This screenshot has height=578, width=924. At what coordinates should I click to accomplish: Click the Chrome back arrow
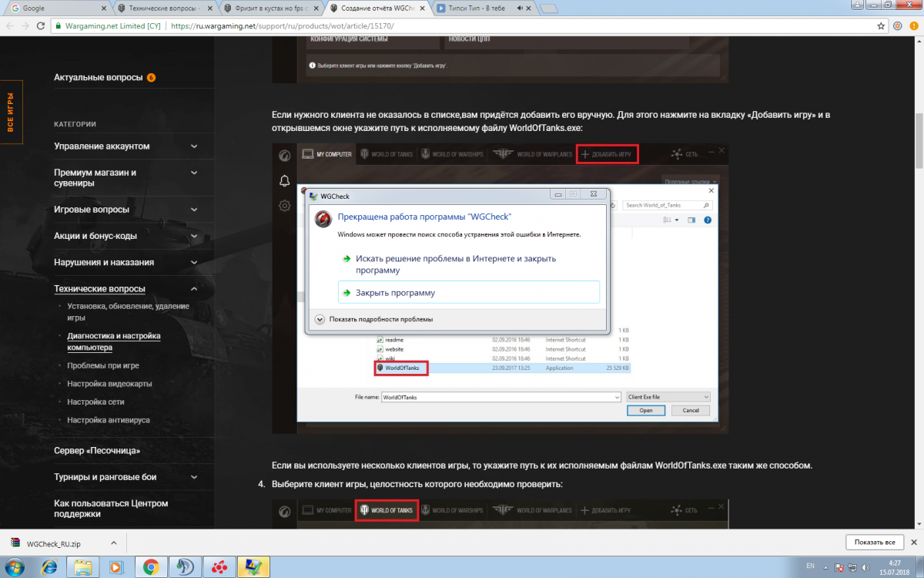(9, 25)
